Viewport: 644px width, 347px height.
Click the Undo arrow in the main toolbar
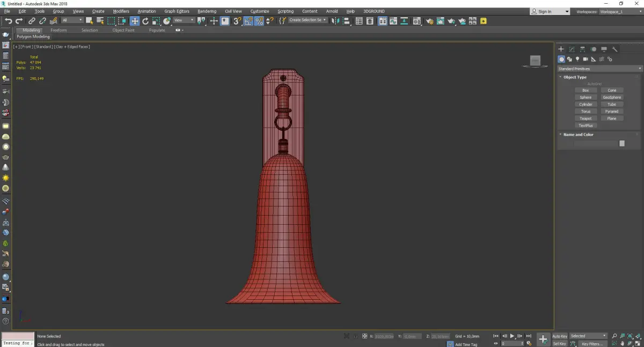pyautogui.click(x=8, y=21)
